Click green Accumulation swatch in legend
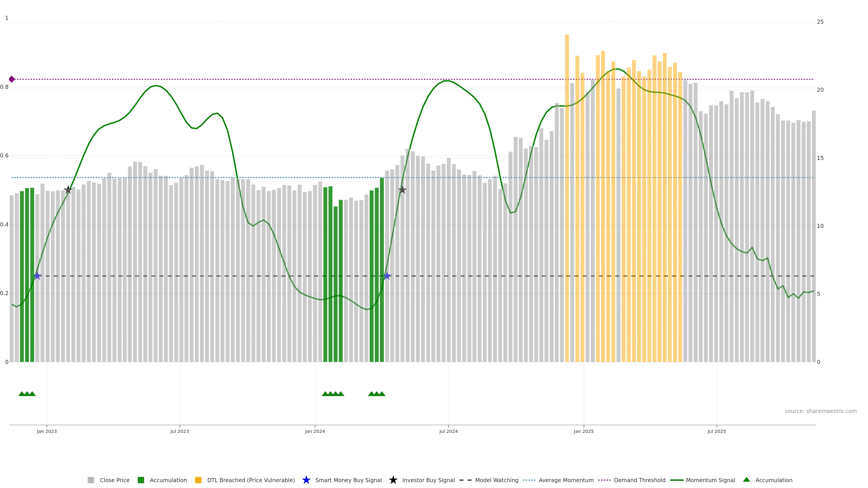868x488 pixels. coord(141,480)
